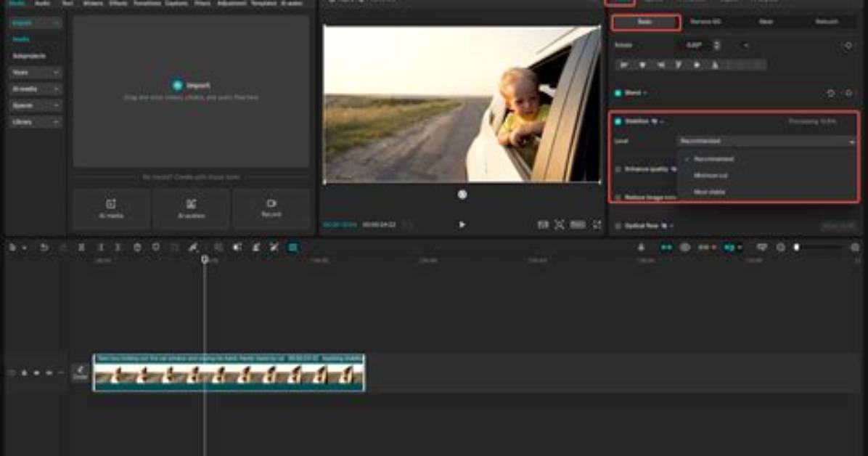
Task: Toggle the Optical flow checkbox
Action: pos(618,226)
